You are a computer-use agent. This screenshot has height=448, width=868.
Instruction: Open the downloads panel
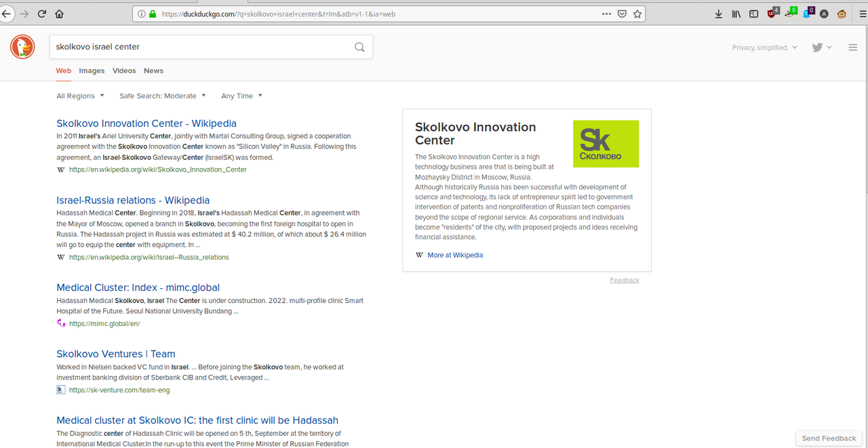pyautogui.click(x=719, y=14)
